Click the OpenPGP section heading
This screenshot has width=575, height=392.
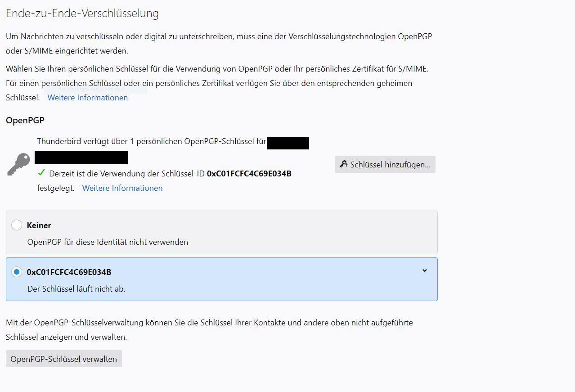click(25, 120)
